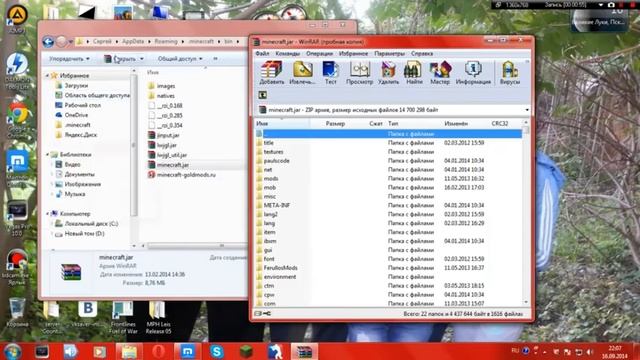The height and width of the screenshot is (360, 640).
Task: Open Параметры menu in WinRAR
Action: tap(389, 53)
